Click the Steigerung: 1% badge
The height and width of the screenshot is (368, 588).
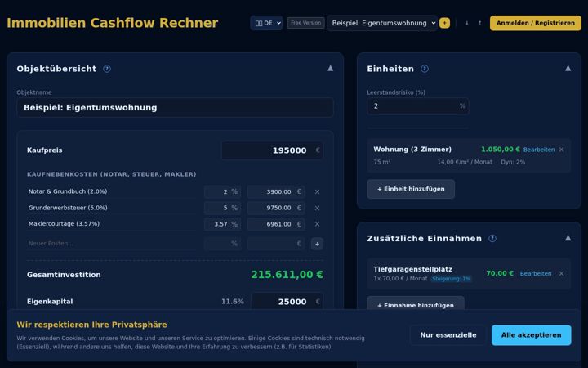click(x=451, y=279)
